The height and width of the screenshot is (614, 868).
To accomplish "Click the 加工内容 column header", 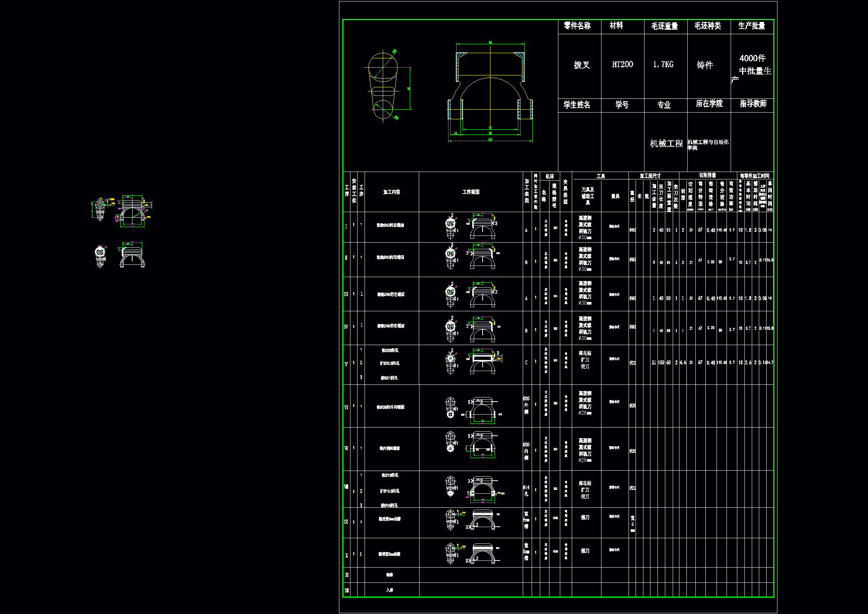I will point(391,192).
